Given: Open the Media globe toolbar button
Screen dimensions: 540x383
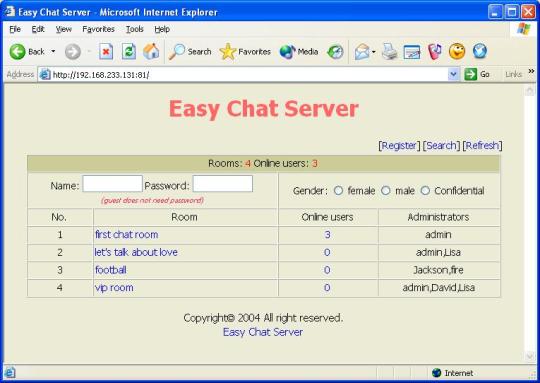Looking at the screenshot, I should [x=299, y=52].
